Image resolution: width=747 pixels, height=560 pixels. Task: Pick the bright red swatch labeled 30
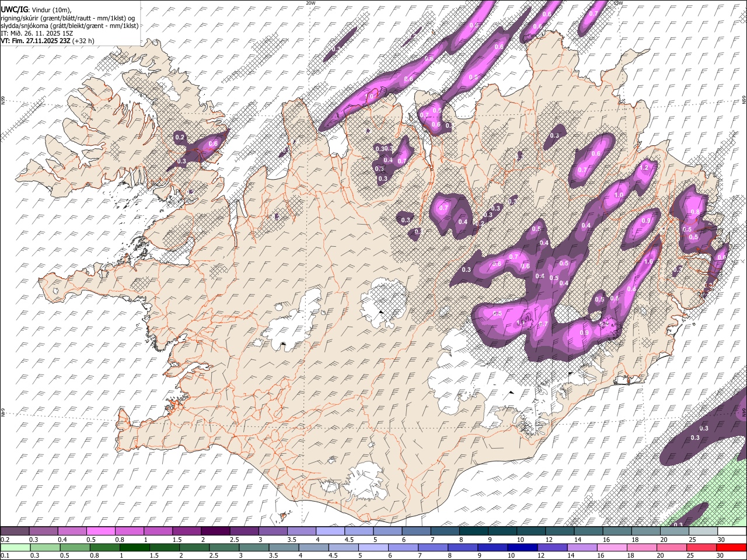pos(732,548)
